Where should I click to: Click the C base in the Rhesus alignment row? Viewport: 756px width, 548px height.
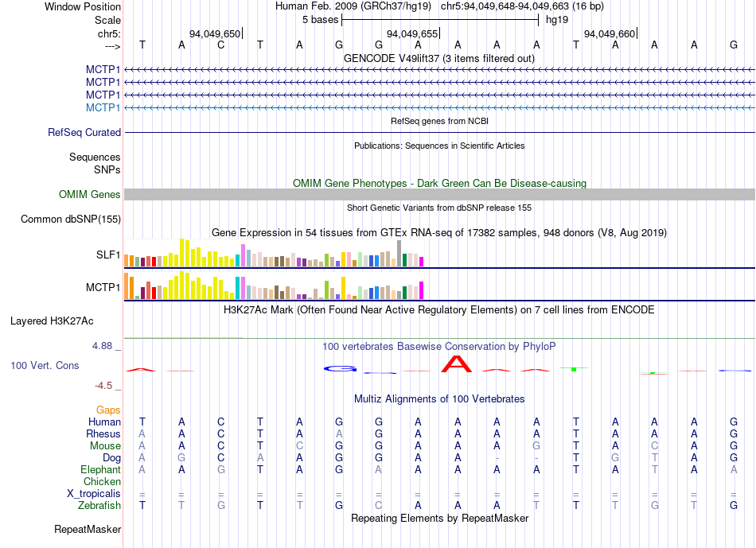tap(220, 433)
